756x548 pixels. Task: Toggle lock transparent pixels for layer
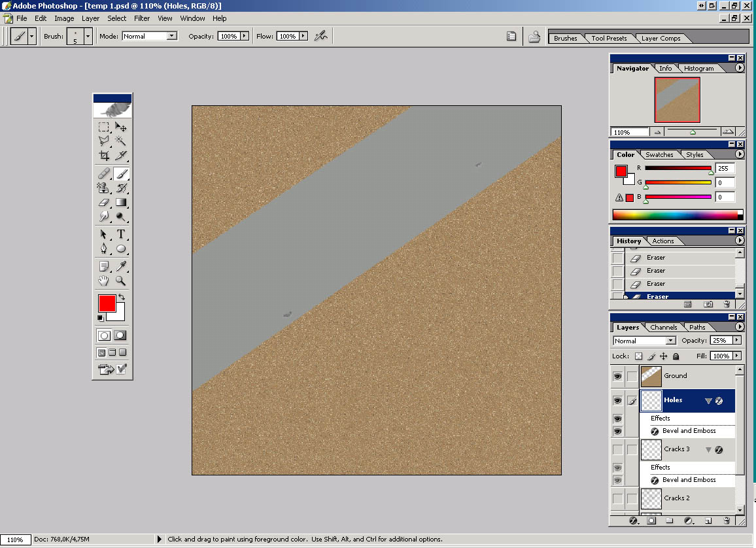click(x=639, y=356)
